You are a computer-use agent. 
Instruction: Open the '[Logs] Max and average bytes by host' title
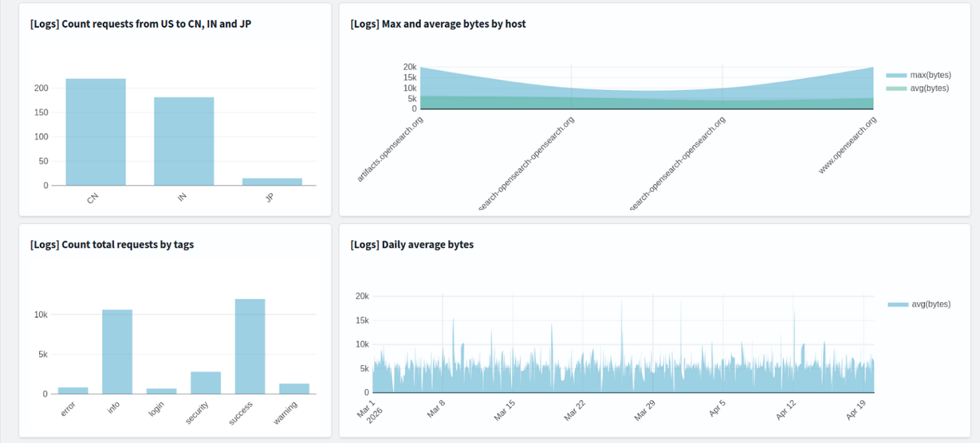tap(437, 24)
